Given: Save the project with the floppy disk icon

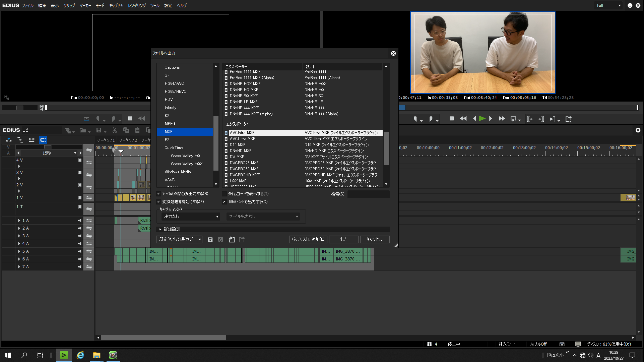Looking at the screenshot, I should pyautogui.click(x=99, y=130).
